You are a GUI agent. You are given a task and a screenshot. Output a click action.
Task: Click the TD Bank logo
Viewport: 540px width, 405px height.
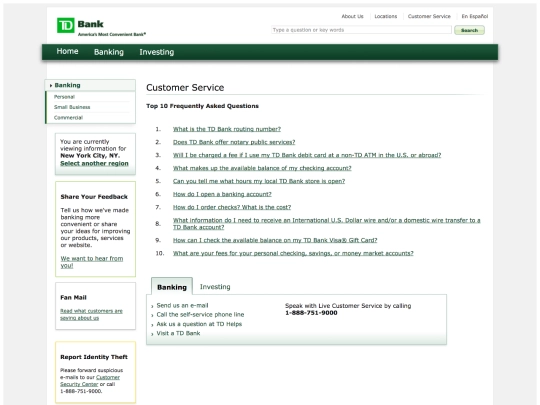80,25
